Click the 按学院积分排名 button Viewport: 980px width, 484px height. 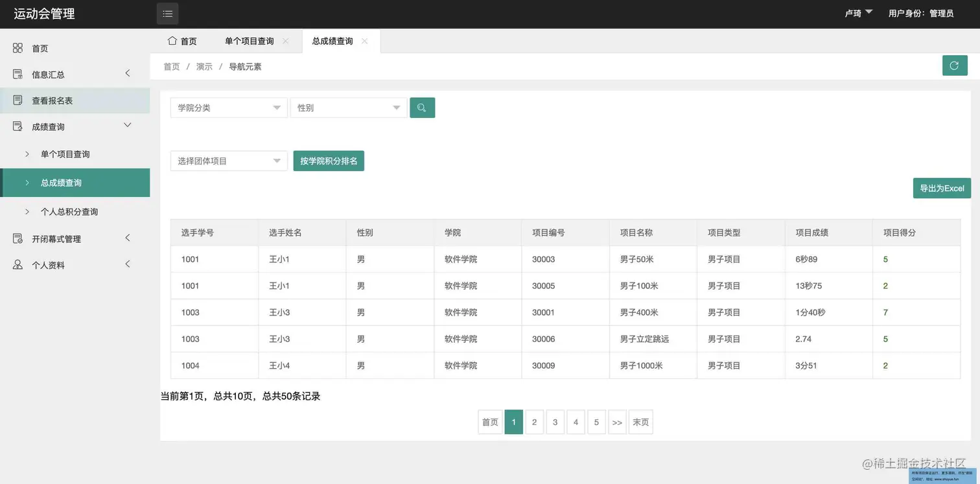tap(329, 161)
